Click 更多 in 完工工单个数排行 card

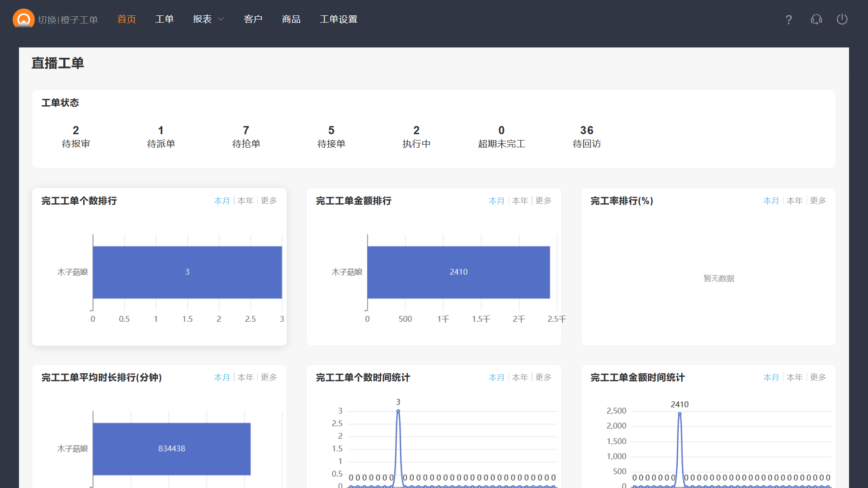(269, 201)
